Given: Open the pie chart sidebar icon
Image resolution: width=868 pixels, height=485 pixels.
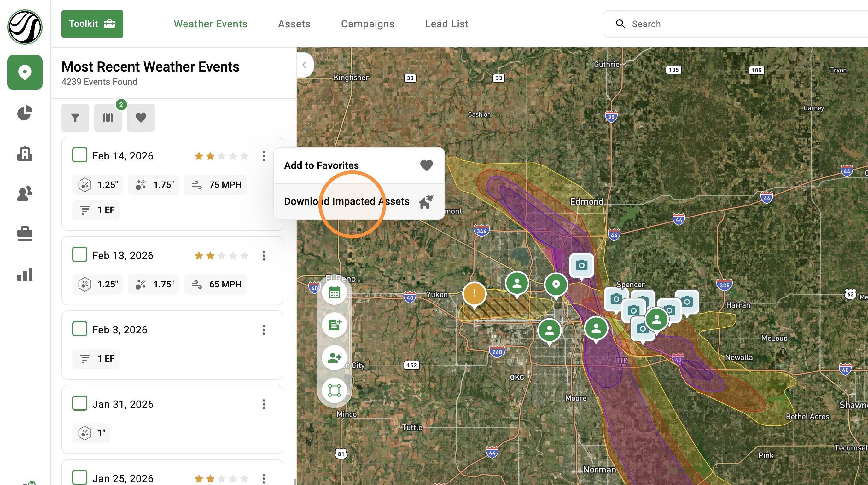Looking at the screenshot, I should [25, 113].
